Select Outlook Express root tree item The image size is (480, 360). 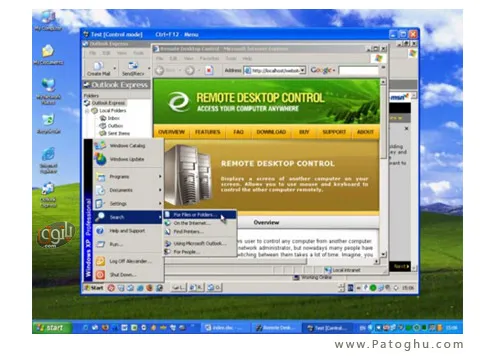tap(105, 103)
